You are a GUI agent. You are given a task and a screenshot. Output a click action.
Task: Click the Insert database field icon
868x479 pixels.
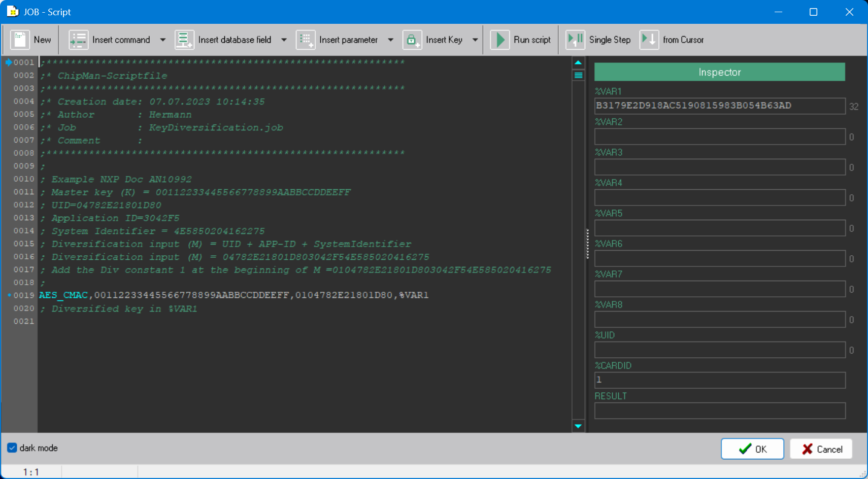pos(184,40)
